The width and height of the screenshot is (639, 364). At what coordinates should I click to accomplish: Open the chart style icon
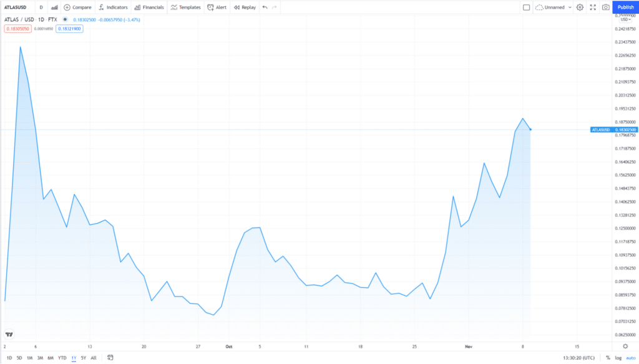point(54,7)
